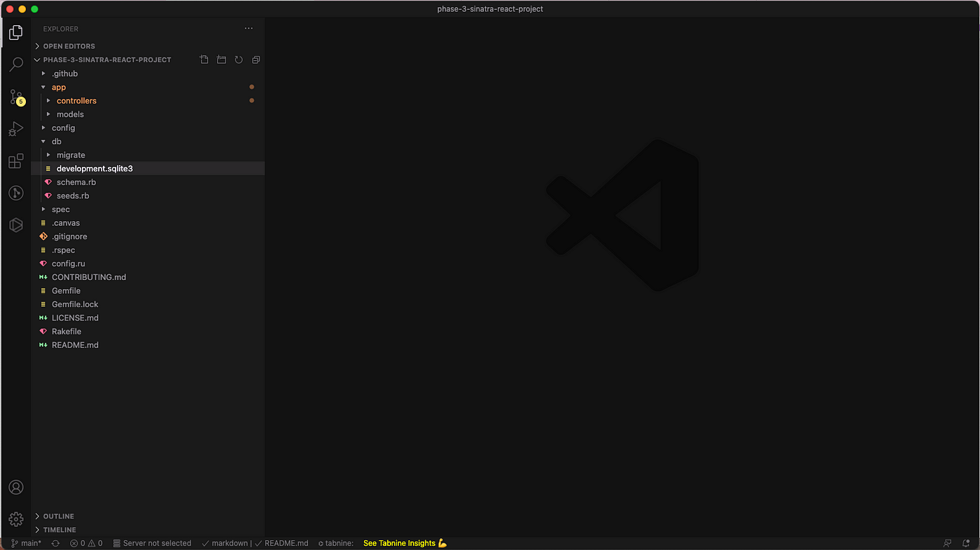Open the Explorer view in activity bar
The width and height of the screenshot is (980, 550).
(15, 32)
